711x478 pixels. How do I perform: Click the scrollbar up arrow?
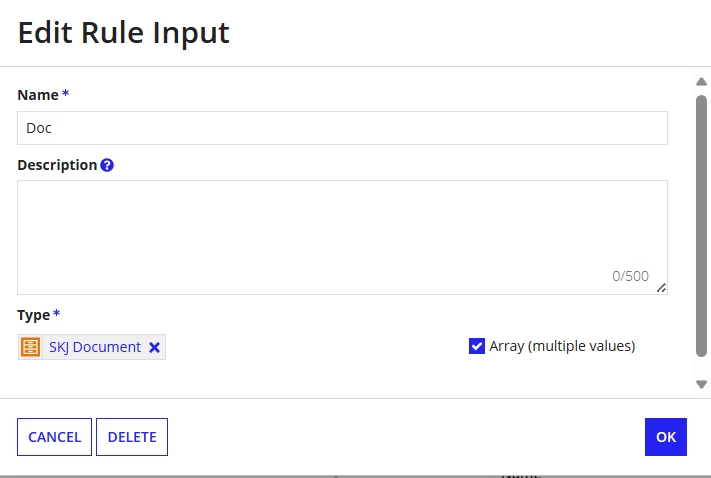pyautogui.click(x=701, y=82)
